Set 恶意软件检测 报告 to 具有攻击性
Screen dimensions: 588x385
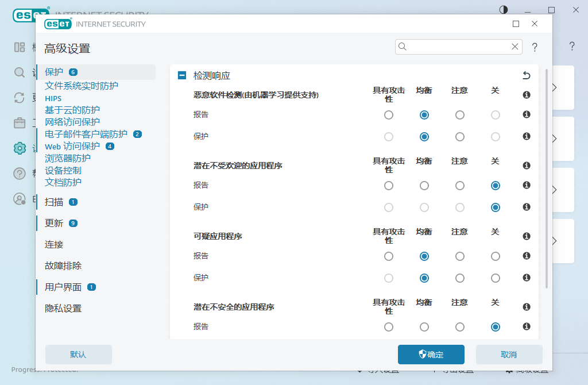[x=389, y=115]
